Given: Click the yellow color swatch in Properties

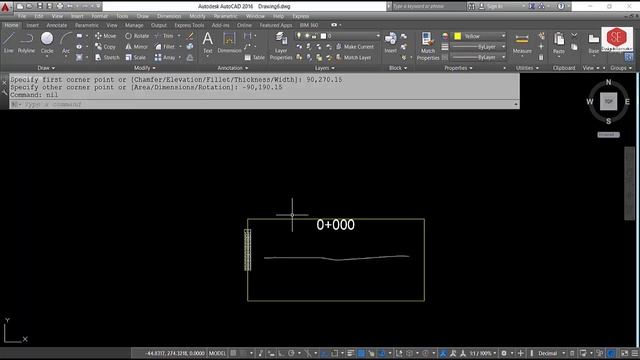Looking at the screenshot, I should tap(458, 36).
